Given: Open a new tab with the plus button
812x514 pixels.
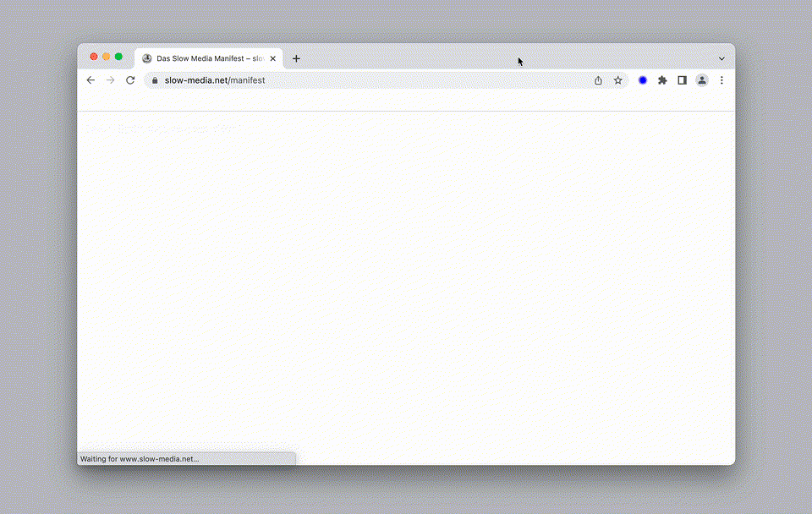Looking at the screenshot, I should click(x=296, y=58).
